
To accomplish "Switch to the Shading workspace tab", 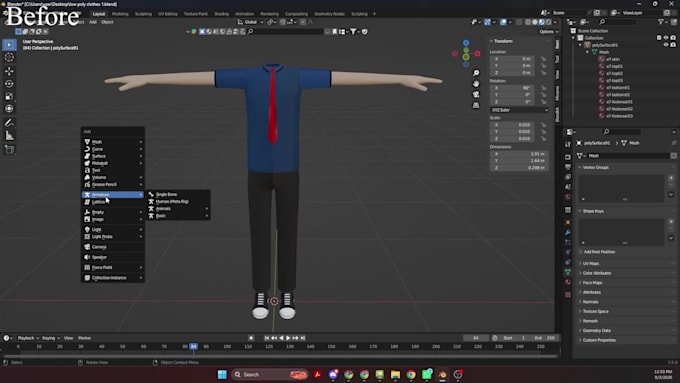I will pos(221,14).
